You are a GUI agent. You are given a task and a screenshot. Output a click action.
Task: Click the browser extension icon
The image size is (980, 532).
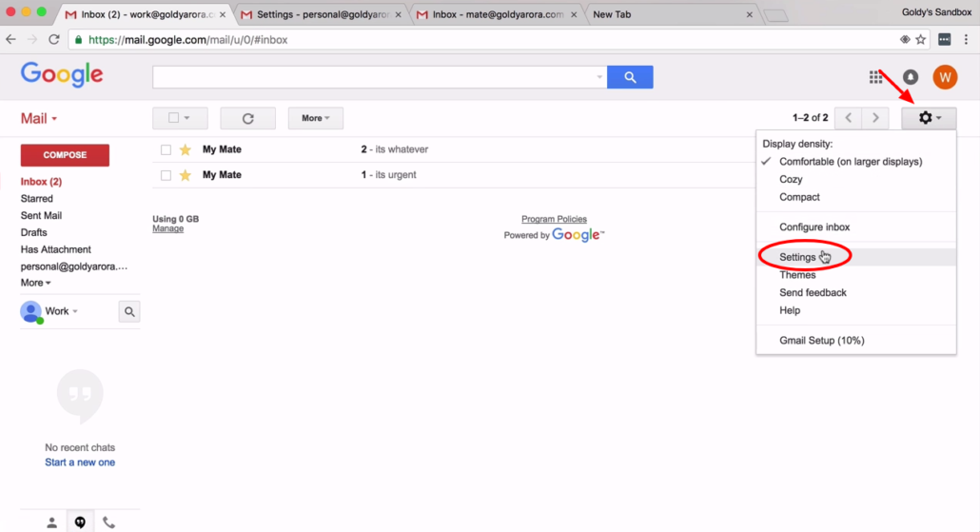945,39
